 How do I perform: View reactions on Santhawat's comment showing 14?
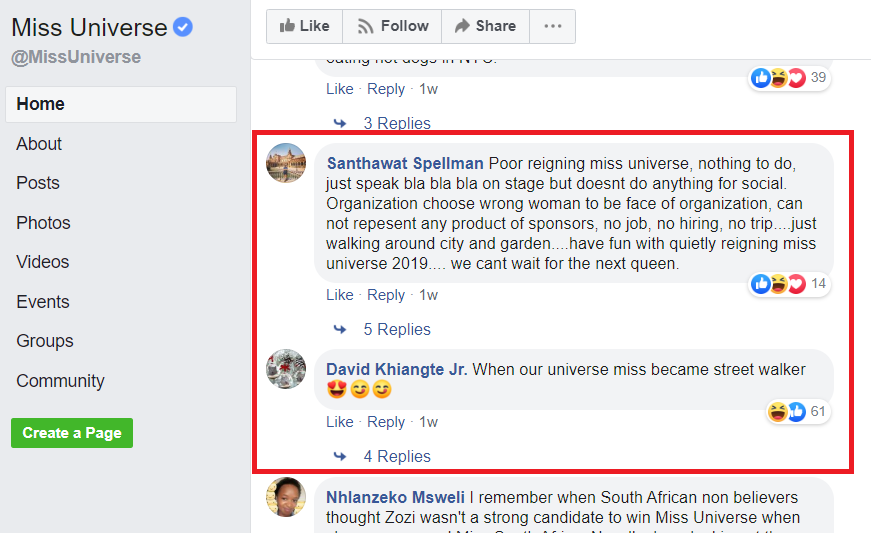pyautogui.click(x=790, y=284)
